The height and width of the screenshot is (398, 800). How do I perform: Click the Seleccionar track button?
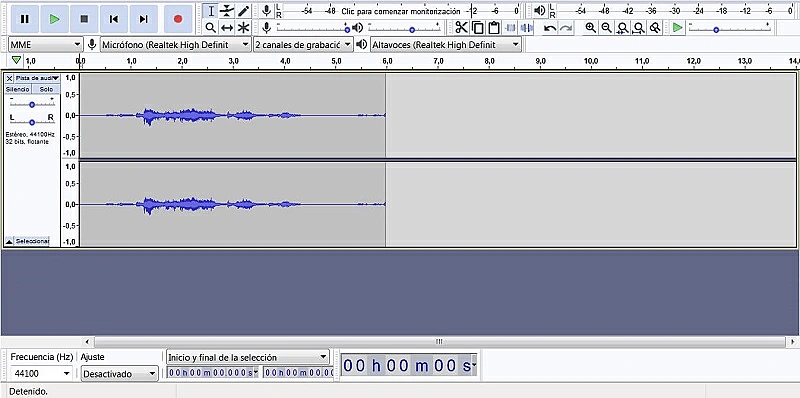coord(32,241)
